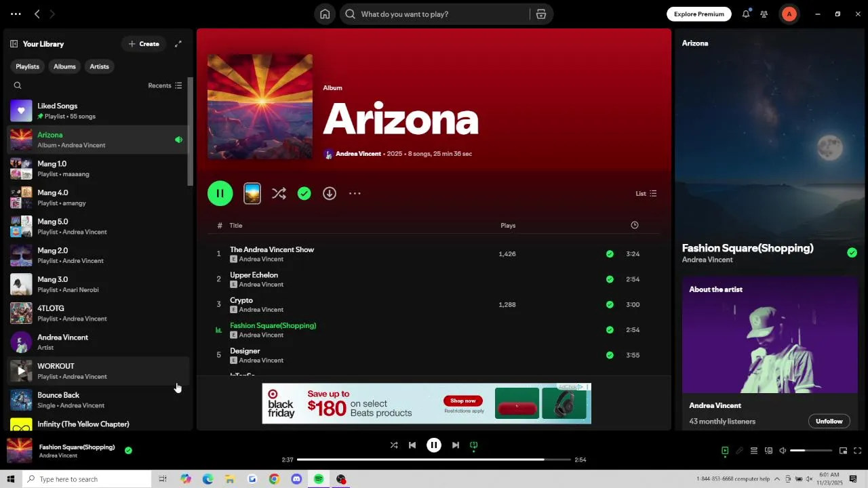Image resolution: width=868 pixels, height=488 pixels.
Task: Pause the Arizona album with the big green button
Action: [x=220, y=193]
